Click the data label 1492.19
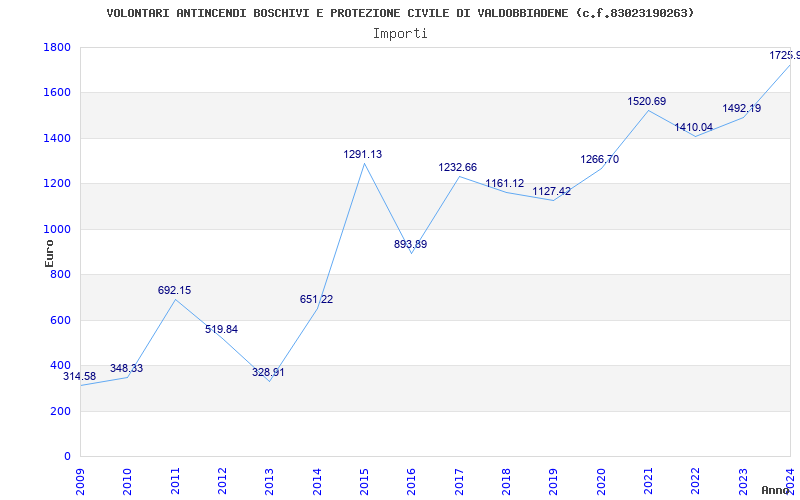 741,108
